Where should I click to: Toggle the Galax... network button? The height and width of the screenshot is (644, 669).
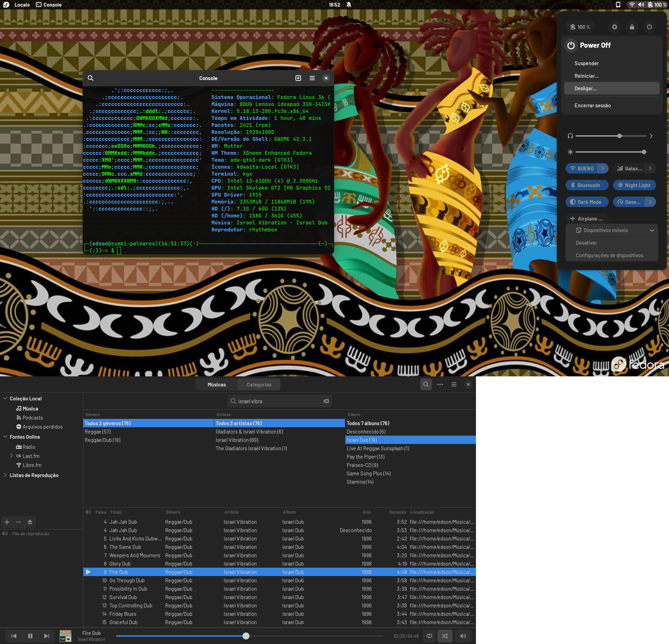pyautogui.click(x=629, y=168)
